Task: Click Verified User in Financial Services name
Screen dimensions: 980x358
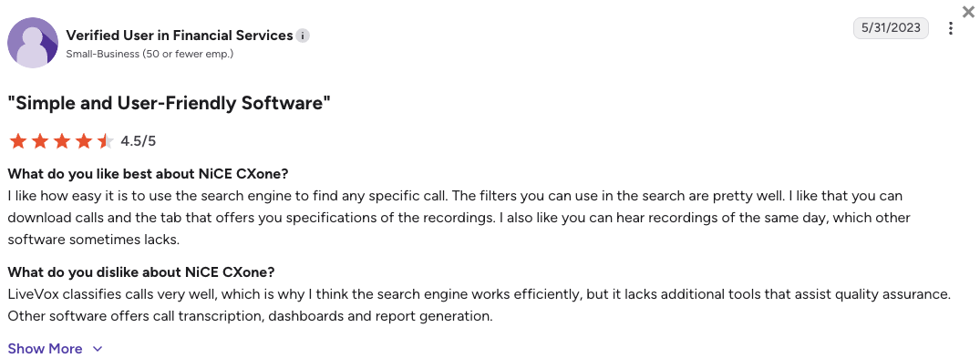Action: point(180,35)
